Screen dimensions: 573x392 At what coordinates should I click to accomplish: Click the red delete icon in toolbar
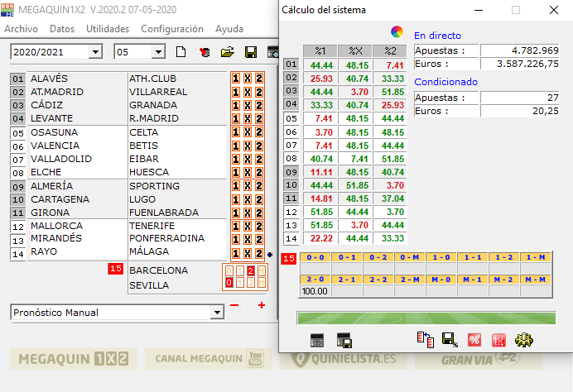[205, 52]
